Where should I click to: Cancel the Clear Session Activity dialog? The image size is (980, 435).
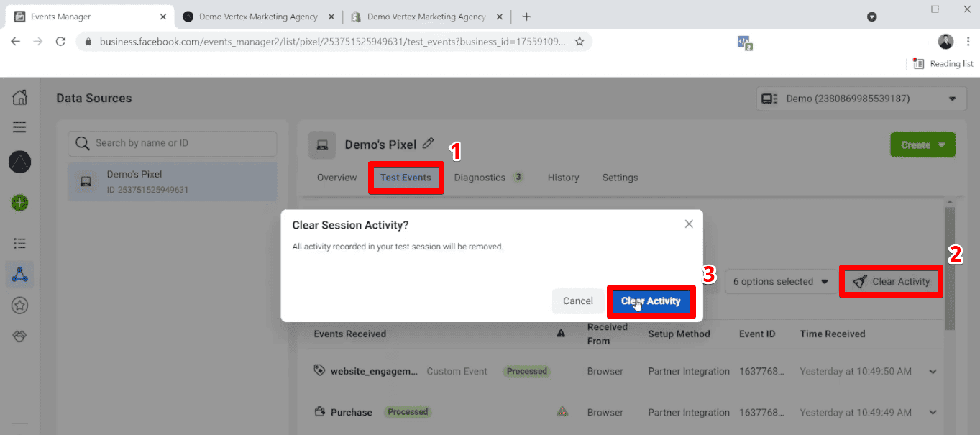[578, 301]
